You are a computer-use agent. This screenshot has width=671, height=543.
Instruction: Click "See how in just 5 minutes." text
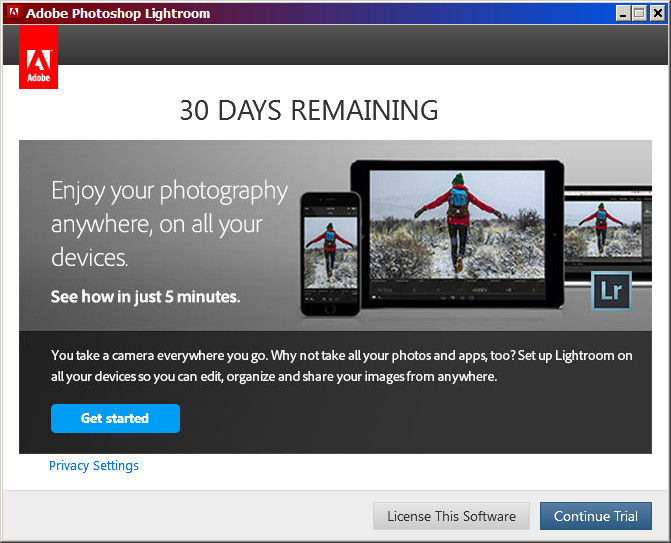pyautogui.click(x=145, y=297)
